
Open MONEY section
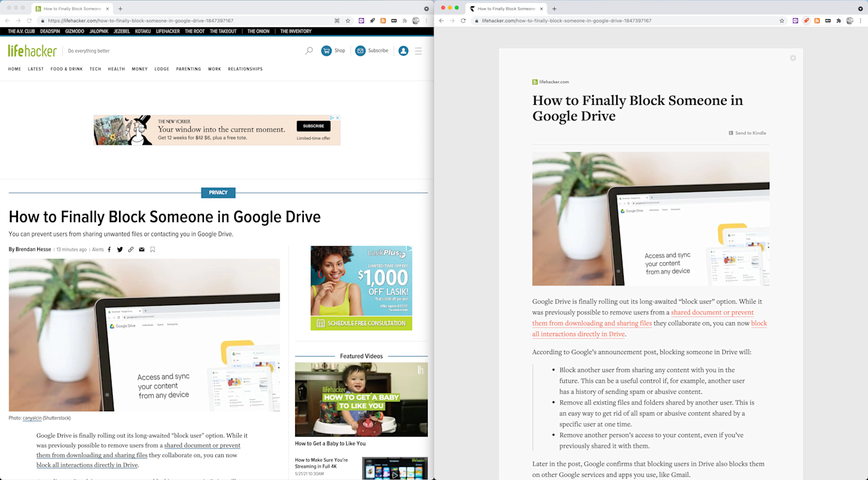[139, 69]
